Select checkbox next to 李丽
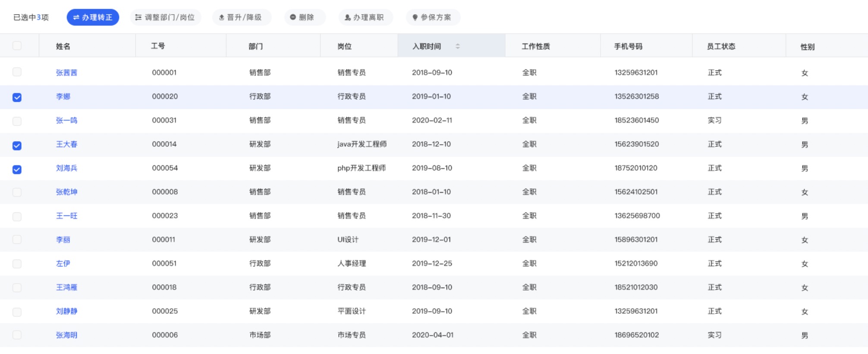This screenshot has height=354, width=868. 17,240
